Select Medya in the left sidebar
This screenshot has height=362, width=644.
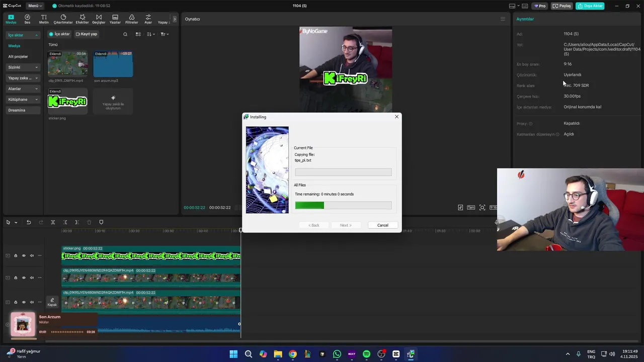(x=14, y=46)
